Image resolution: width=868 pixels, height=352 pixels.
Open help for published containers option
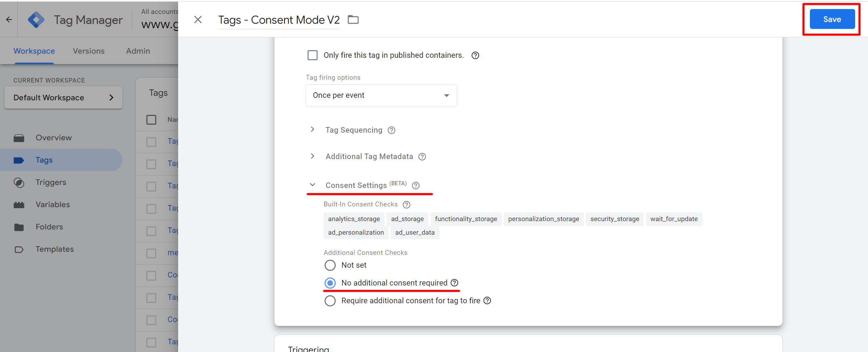(x=475, y=56)
